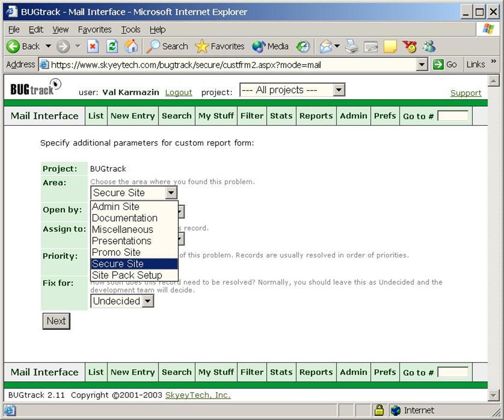This screenshot has height=420, width=504.
Task: Click the Print icon in toolbar
Action: coord(352,46)
